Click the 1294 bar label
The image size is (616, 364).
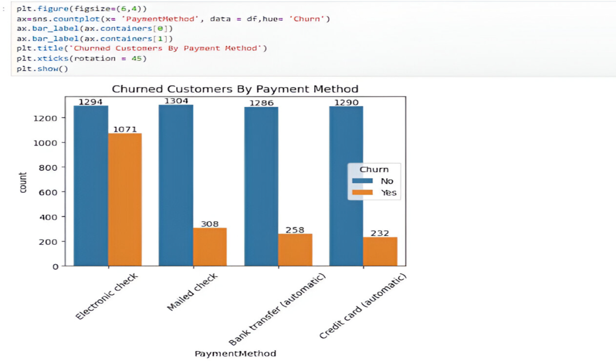tap(91, 102)
